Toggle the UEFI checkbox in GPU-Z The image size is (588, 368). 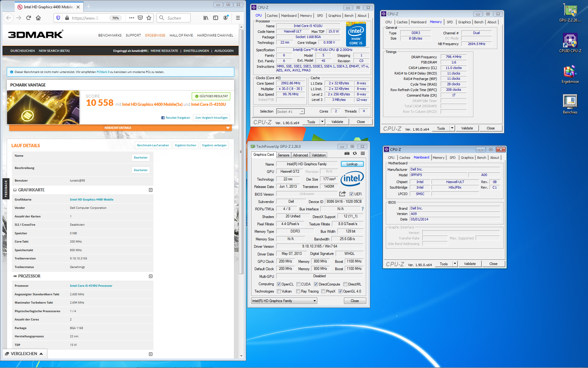pos(351,194)
